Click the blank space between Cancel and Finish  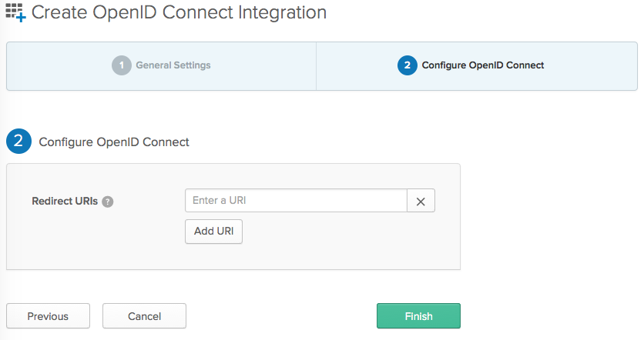(x=281, y=316)
